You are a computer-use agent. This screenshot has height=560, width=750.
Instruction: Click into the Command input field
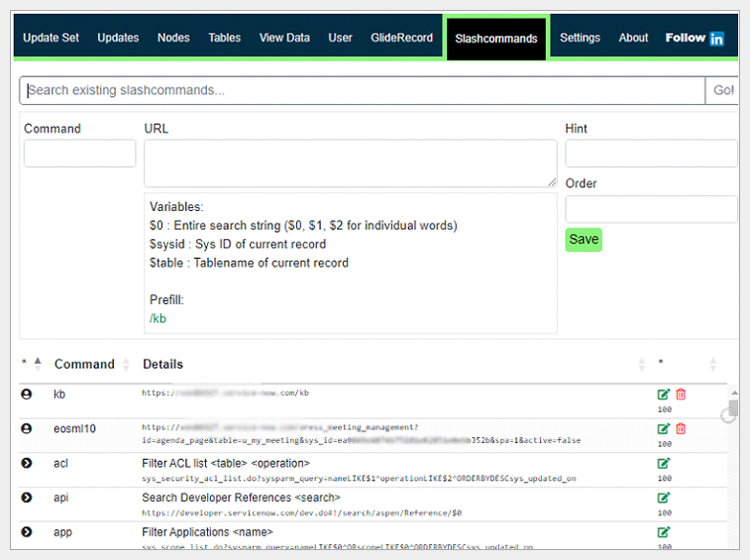79,154
